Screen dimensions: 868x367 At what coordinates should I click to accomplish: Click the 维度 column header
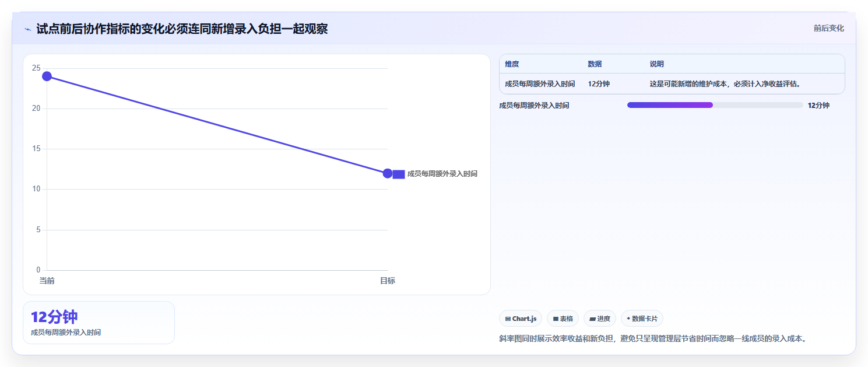(512, 64)
